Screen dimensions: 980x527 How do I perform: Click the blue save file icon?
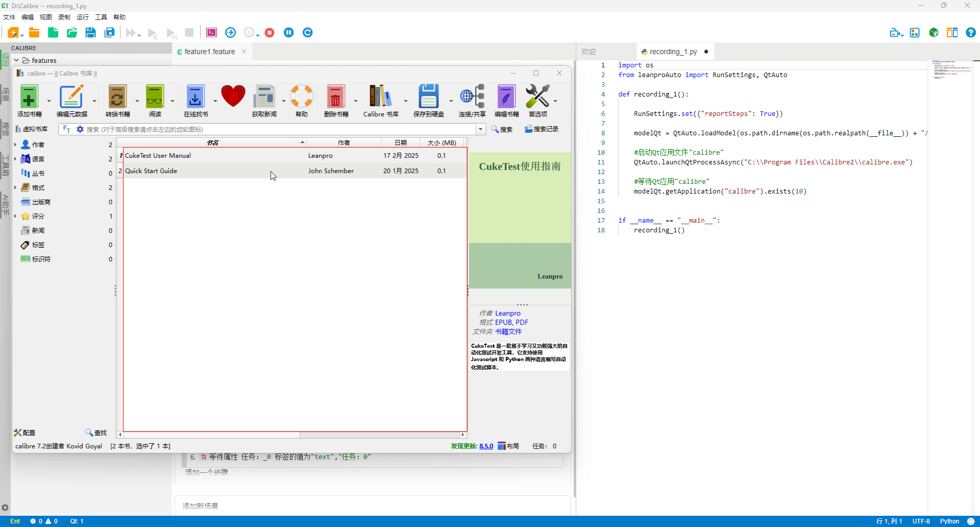(91, 33)
